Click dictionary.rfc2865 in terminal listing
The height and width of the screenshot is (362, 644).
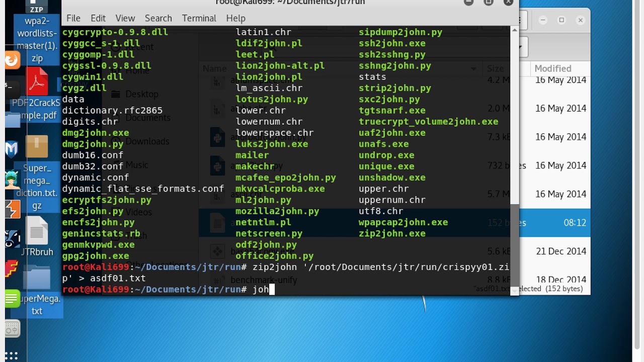click(x=112, y=111)
